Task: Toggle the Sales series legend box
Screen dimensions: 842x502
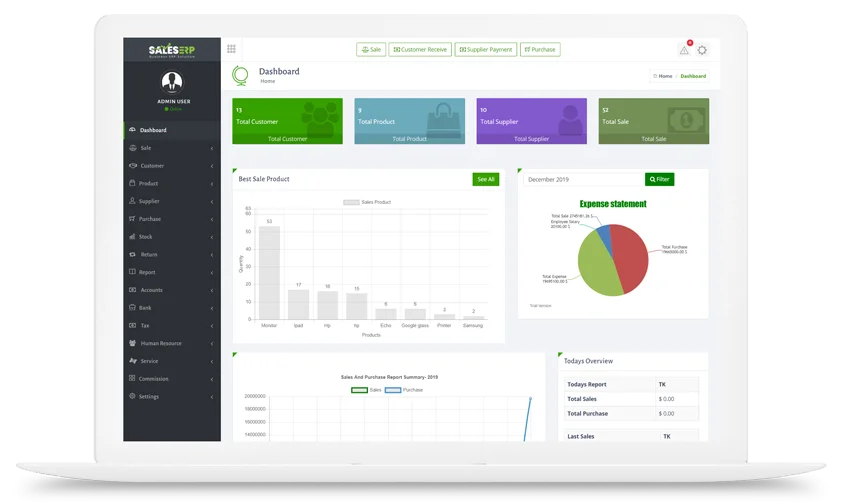Action: click(359, 389)
